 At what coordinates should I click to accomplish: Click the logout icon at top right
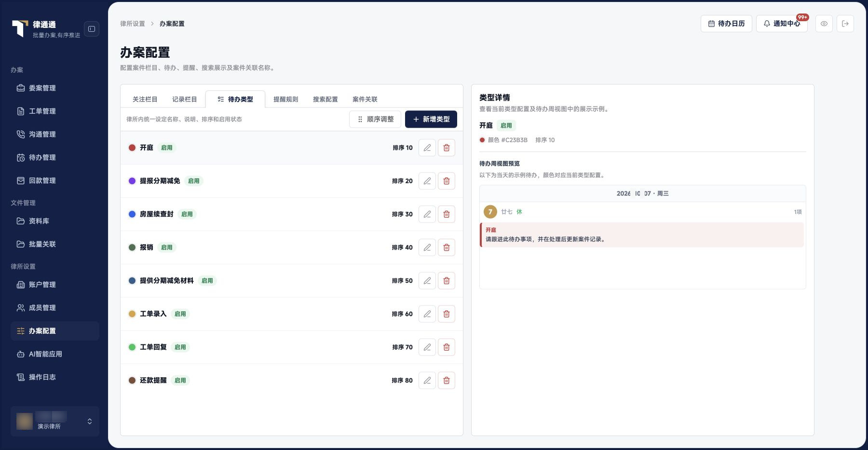[845, 24]
